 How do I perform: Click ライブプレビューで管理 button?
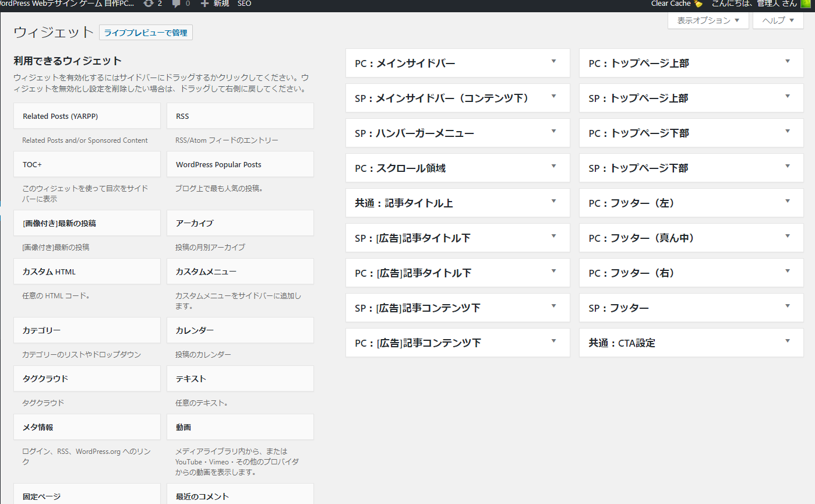pyautogui.click(x=146, y=33)
